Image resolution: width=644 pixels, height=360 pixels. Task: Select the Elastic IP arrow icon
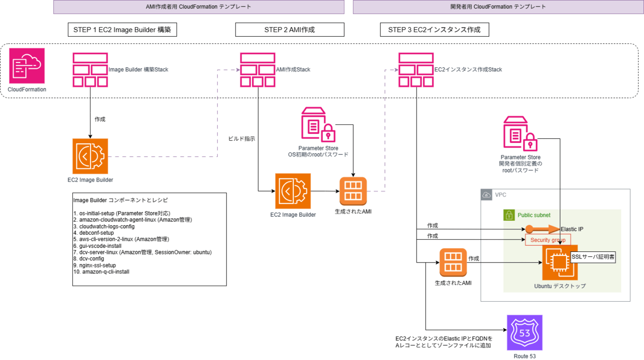(x=541, y=229)
